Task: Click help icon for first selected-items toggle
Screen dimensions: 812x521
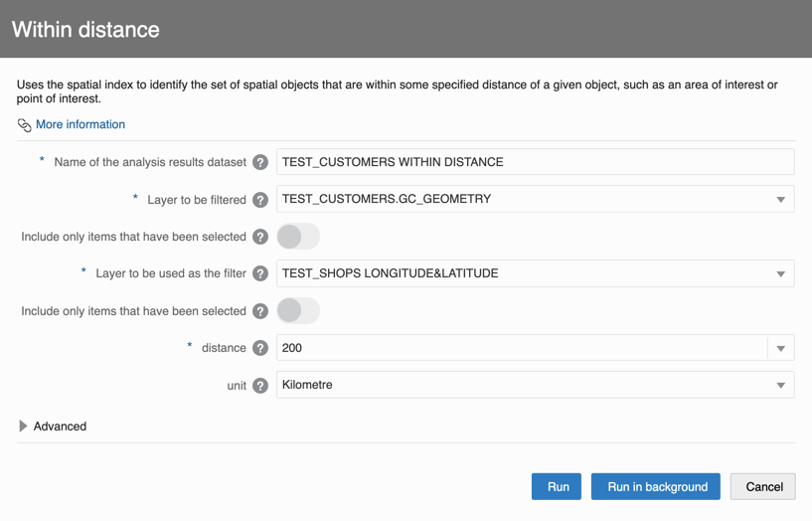Action: 260,237
